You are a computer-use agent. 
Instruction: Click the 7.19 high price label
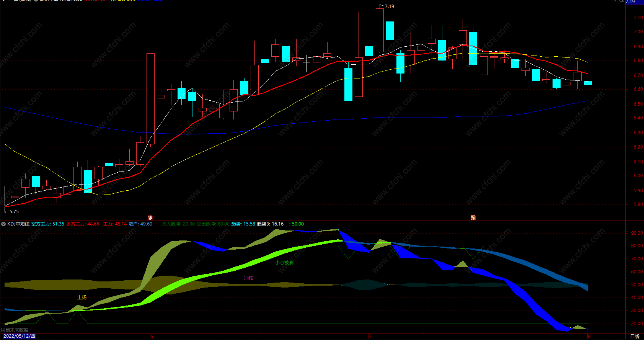(389, 6)
